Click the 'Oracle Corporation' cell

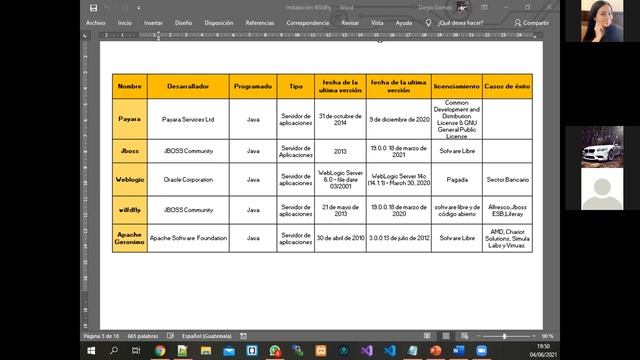(188, 179)
